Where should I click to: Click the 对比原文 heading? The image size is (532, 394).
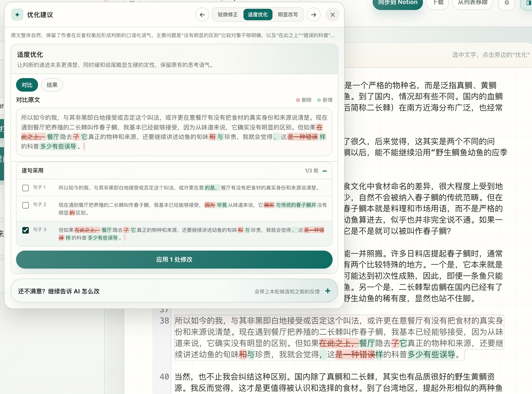point(28,100)
